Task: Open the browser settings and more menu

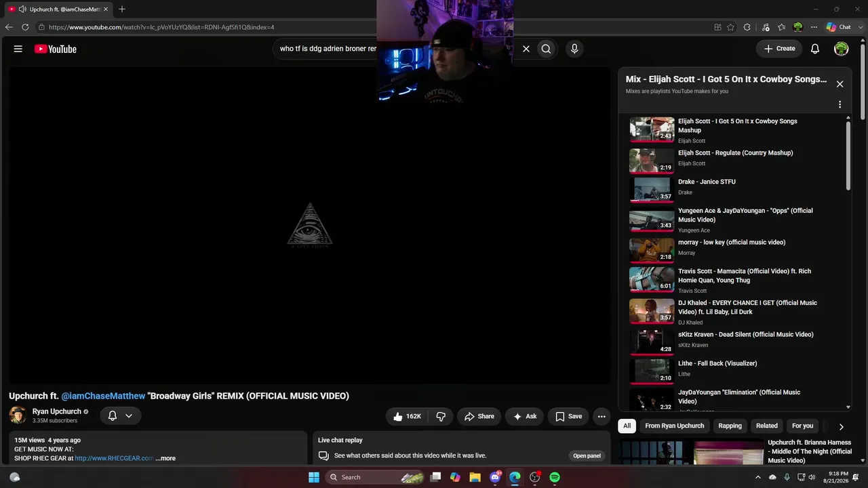Action: [814, 27]
